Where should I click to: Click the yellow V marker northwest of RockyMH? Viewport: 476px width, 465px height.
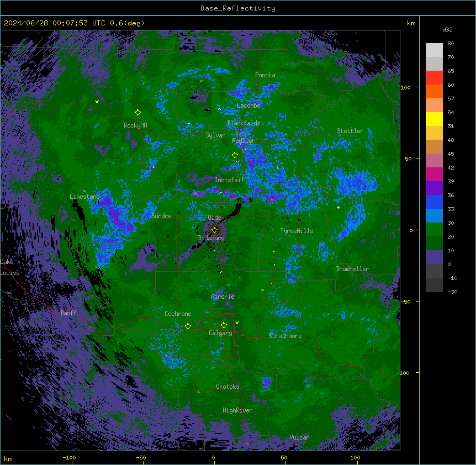click(97, 102)
